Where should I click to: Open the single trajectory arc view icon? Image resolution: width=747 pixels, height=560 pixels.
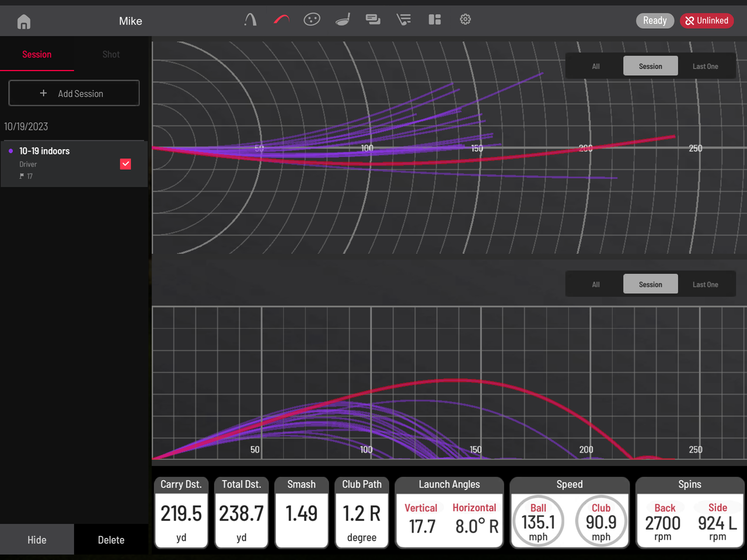pos(250,20)
